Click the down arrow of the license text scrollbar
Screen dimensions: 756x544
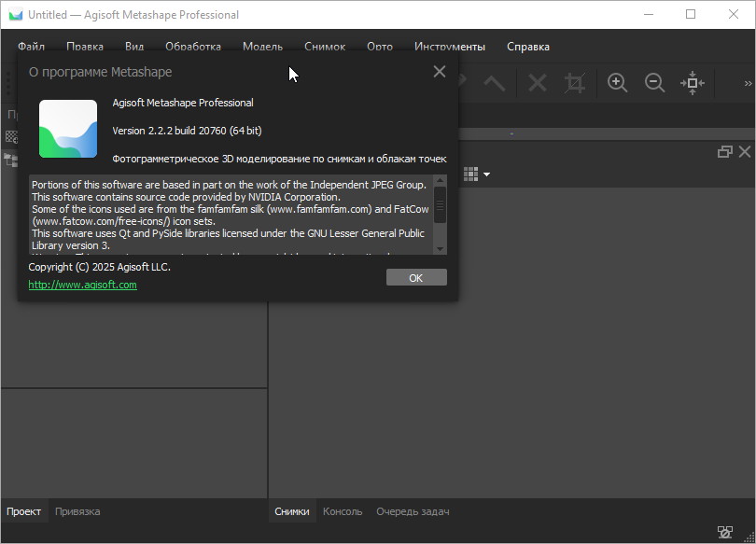click(x=440, y=248)
